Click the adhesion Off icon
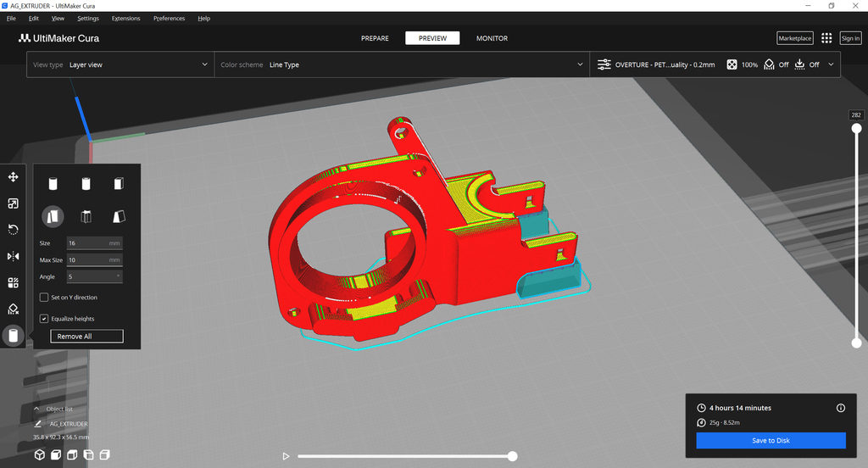This screenshot has height=468, width=868. click(x=799, y=64)
